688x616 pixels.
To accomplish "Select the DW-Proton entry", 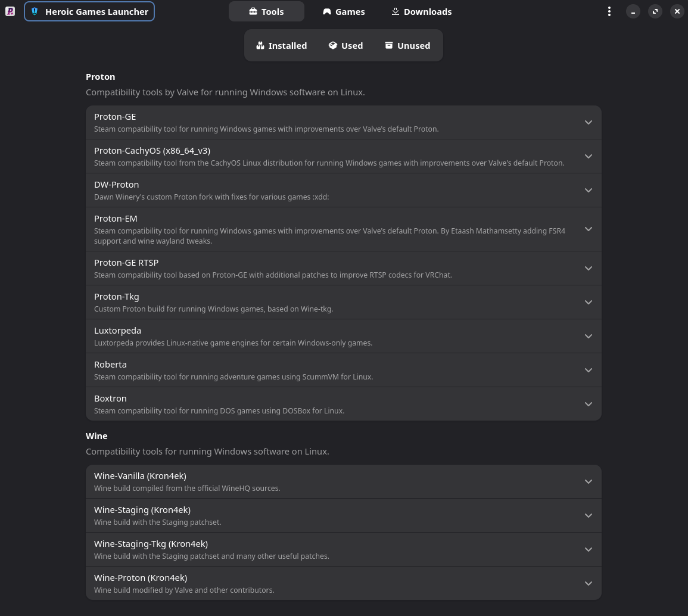I will (334, 190).
